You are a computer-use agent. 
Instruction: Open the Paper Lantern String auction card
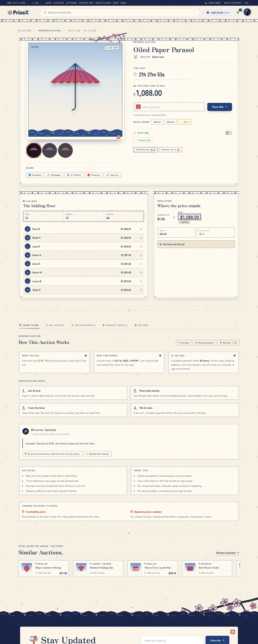tap(44, 568)
